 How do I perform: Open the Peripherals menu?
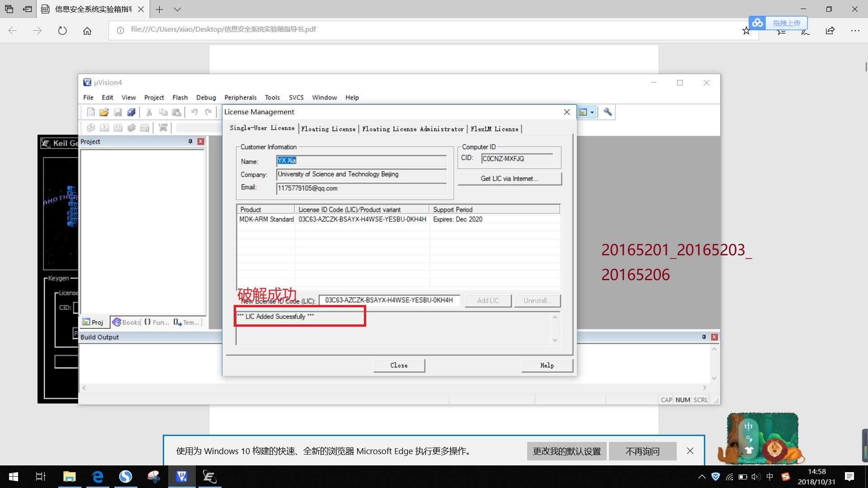[x=241, y=98]
